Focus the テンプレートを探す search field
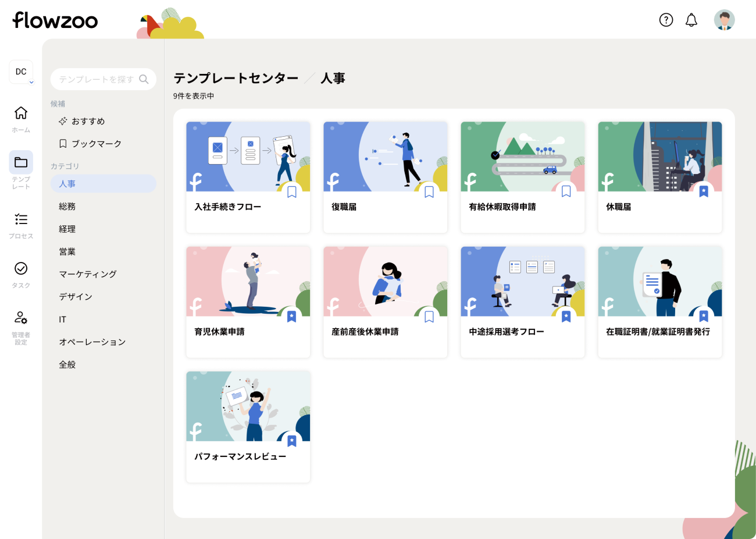 click(104, 79)
